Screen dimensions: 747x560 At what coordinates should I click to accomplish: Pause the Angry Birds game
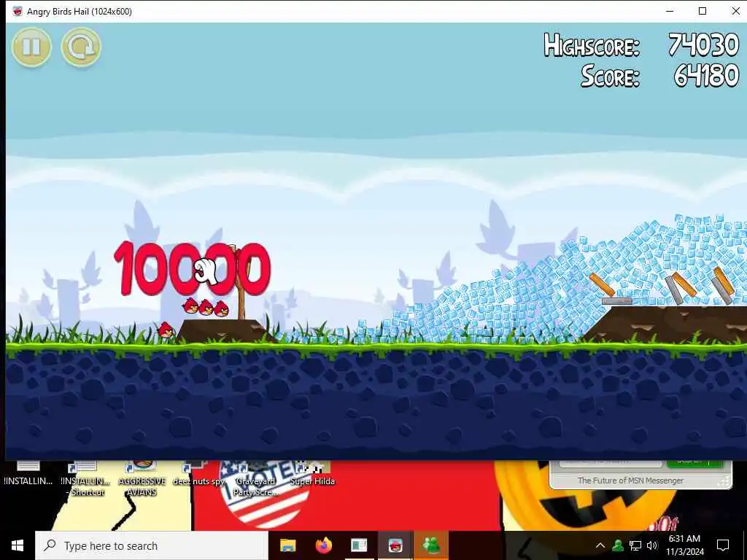[31, 47]
